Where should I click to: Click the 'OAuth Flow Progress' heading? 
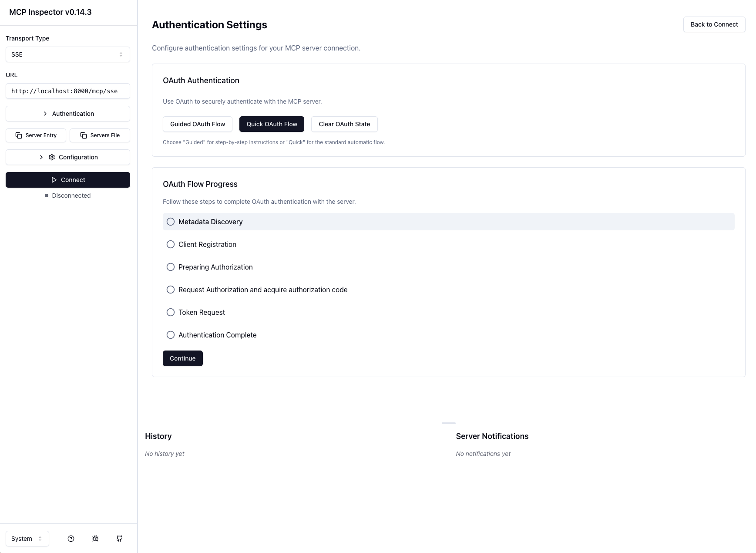[x=200, y=184]
